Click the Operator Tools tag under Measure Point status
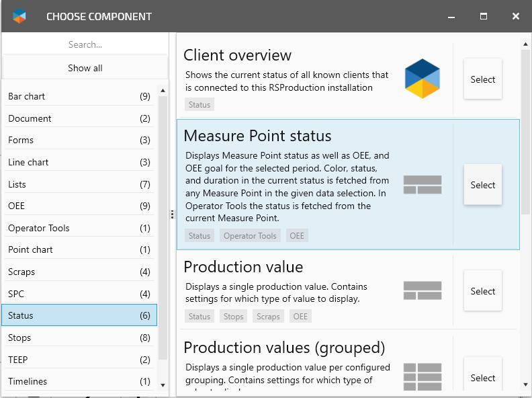Viewport: 532px width, 398px height. (250, 236)
